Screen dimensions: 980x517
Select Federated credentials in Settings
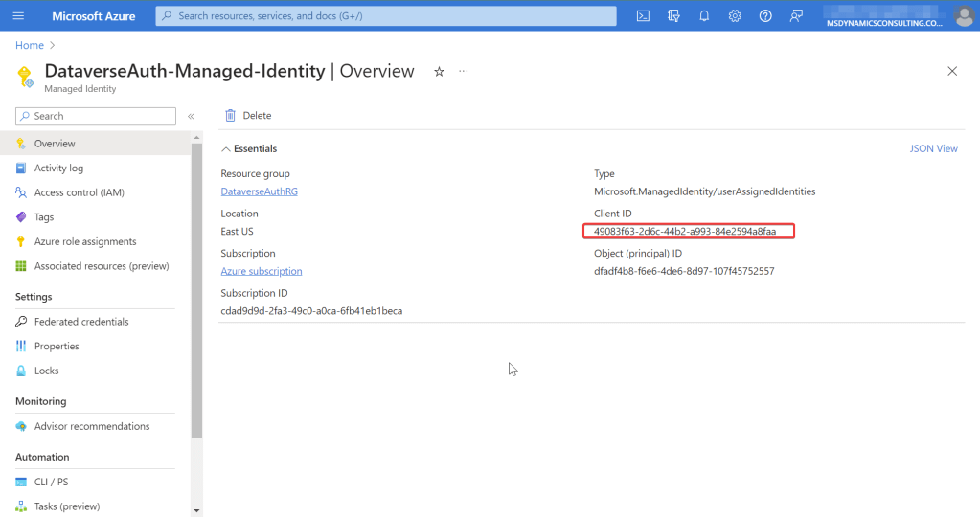pyautogui.click(x=81, y=322)
